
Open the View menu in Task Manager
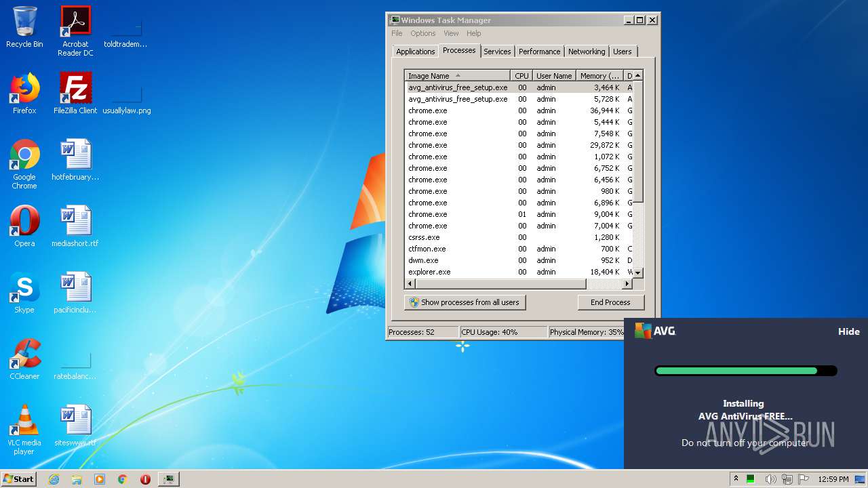(x=451, y=33)
